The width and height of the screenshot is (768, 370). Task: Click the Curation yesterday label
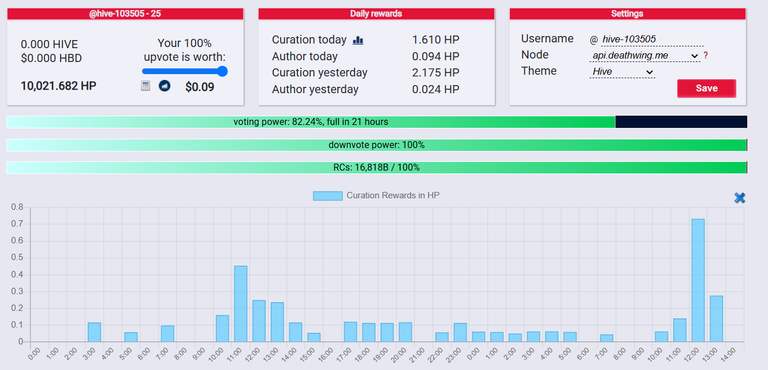[x=319, y=73]
